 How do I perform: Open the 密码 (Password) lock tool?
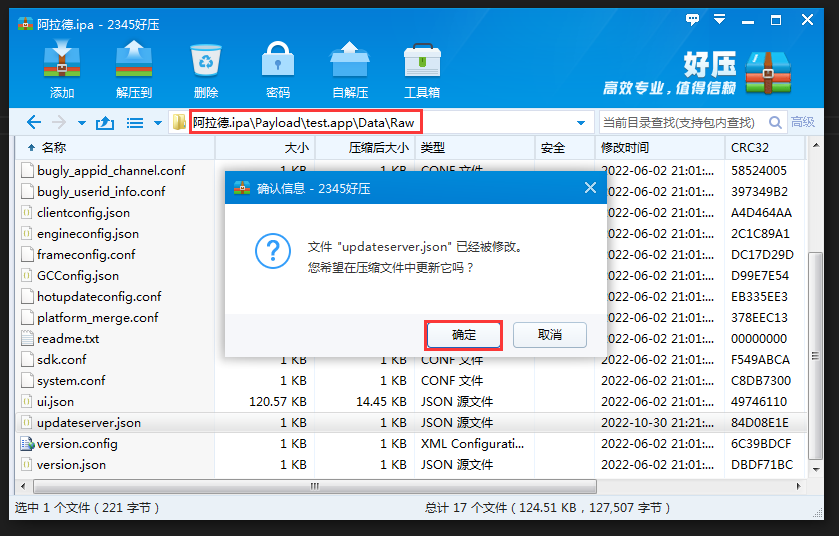coord(277,70)
